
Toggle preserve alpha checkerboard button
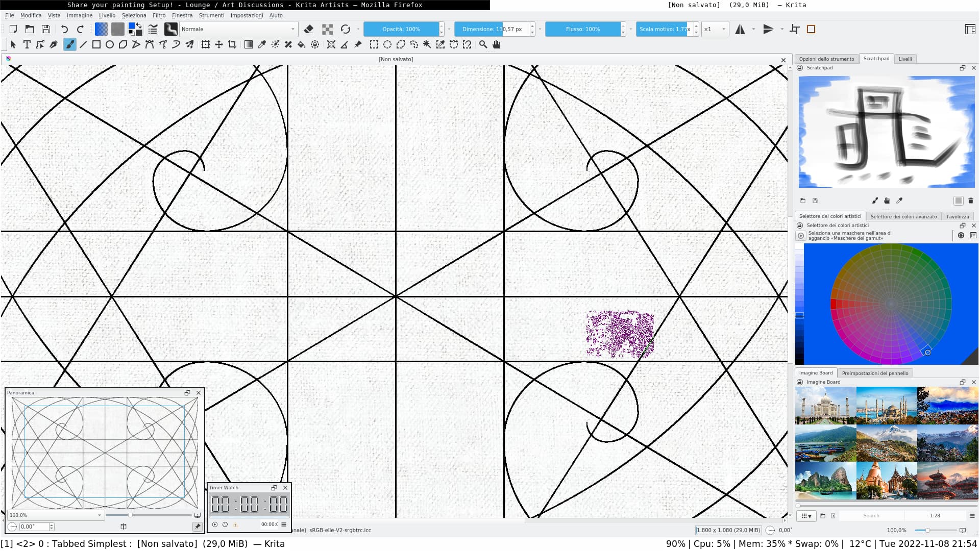pyautogui.click(x=327, y=29)
